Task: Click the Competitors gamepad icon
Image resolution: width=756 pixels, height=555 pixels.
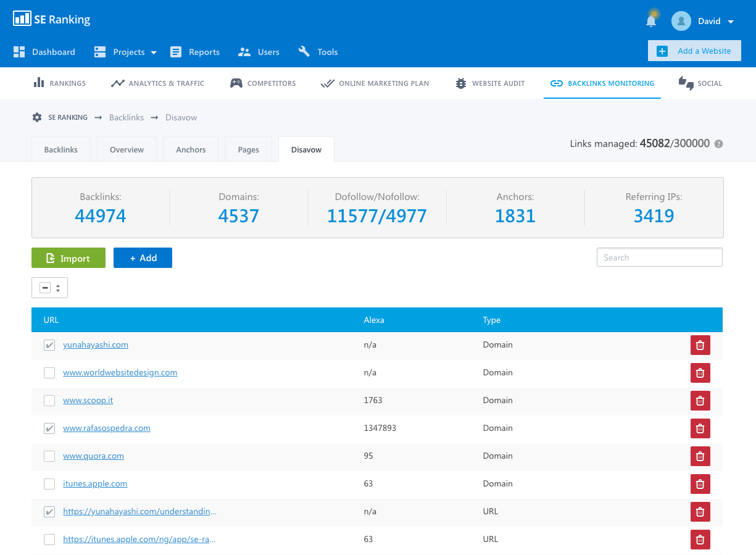Action: 236,83
